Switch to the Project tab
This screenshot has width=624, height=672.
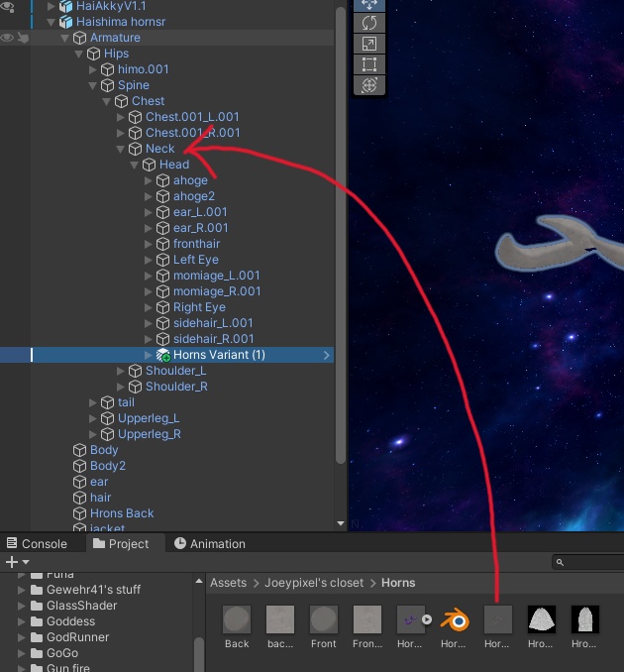pyautogui.click(x=121, y=543)
